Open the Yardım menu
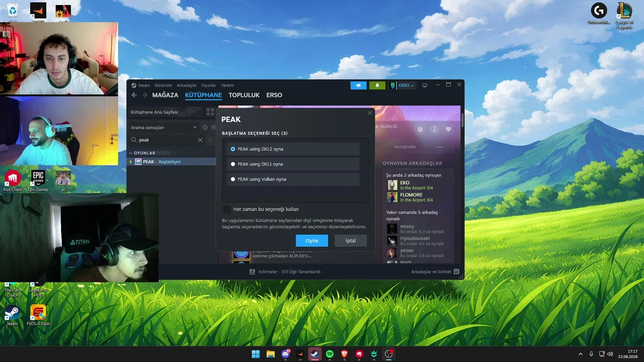The height and width of the screenshot is (362, 644). (x=227, y=85)
